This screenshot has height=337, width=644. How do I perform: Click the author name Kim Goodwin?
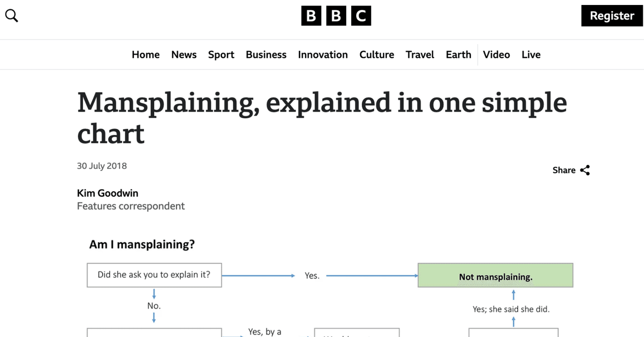pyautogui.click(x=108, y=193)
